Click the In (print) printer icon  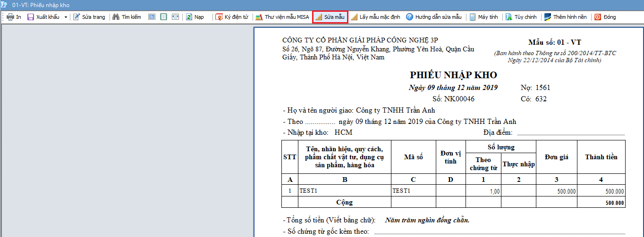click(x=10, y=17)
